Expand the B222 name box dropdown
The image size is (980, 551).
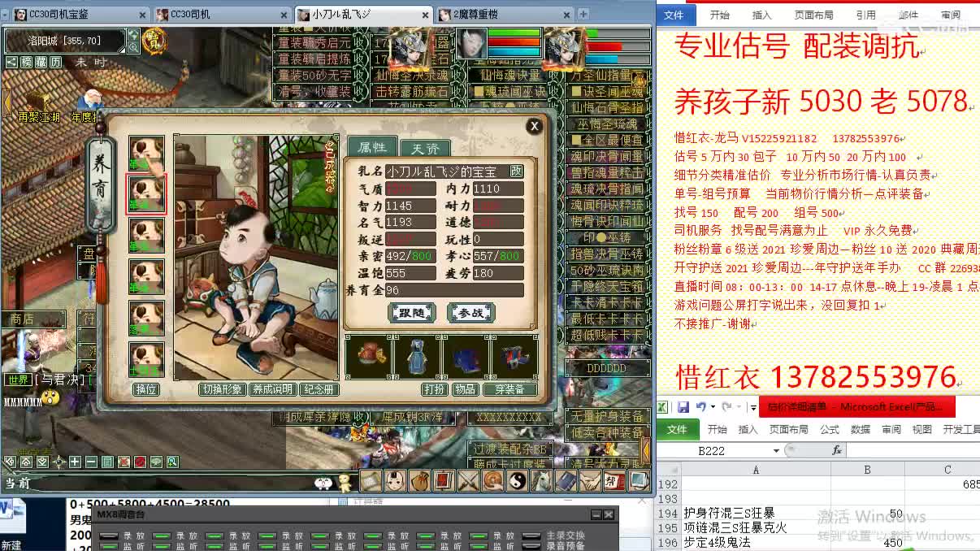pyautogui.click(x=777, y=450)
